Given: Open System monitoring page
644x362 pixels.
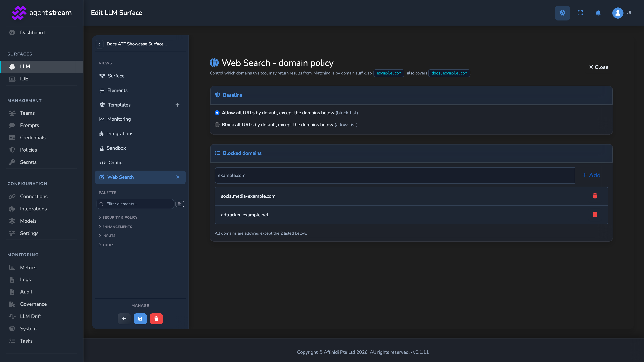Looking at the screenshot, I should (x=42, y=328).
